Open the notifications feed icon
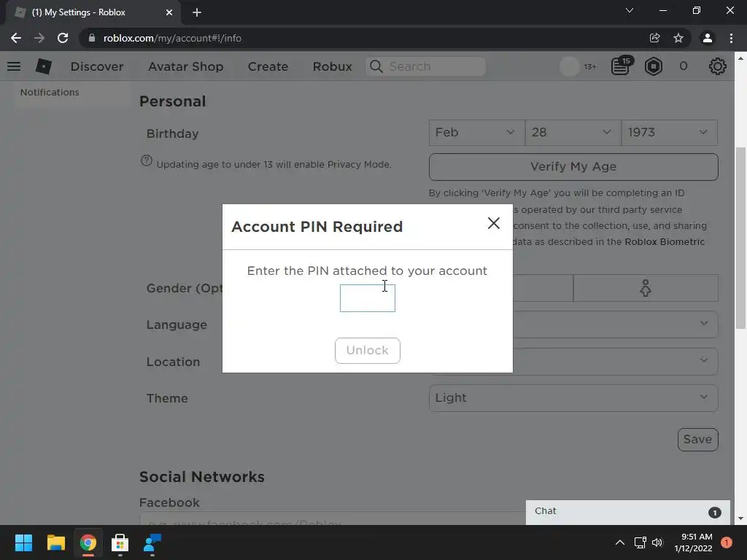Image resolution: width=747 pixels, height=560 pixels. pos(621,66)
